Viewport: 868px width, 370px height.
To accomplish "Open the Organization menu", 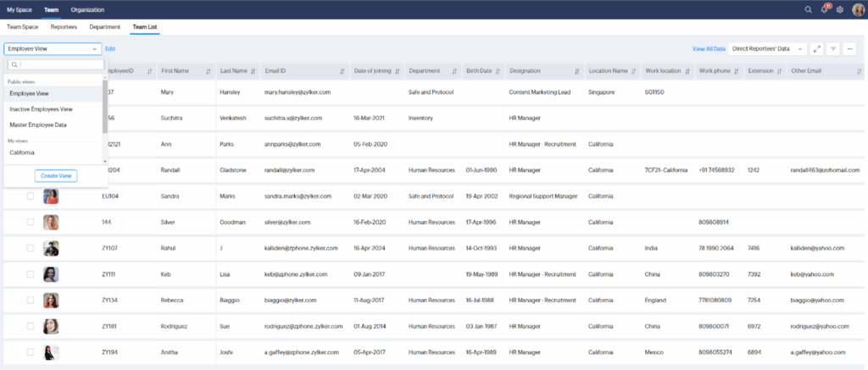I will (87, 9).
